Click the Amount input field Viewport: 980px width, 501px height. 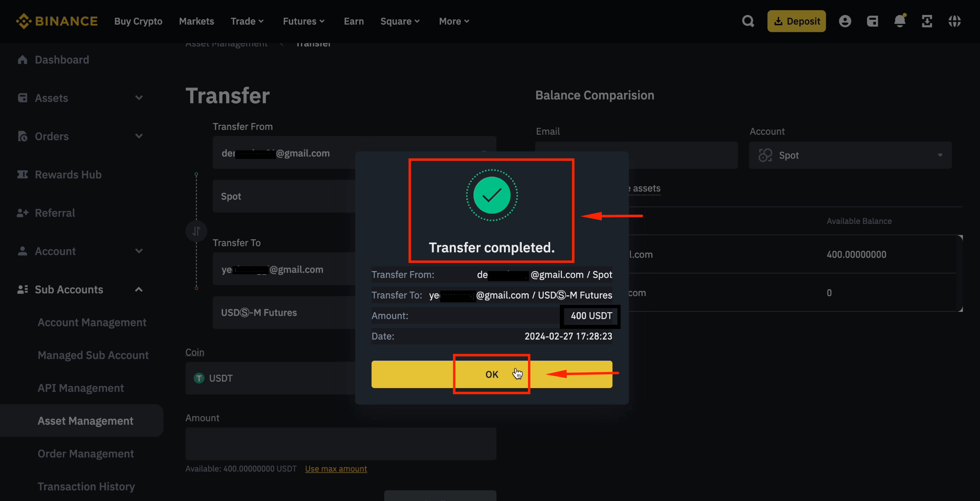(x=340, y=444)
